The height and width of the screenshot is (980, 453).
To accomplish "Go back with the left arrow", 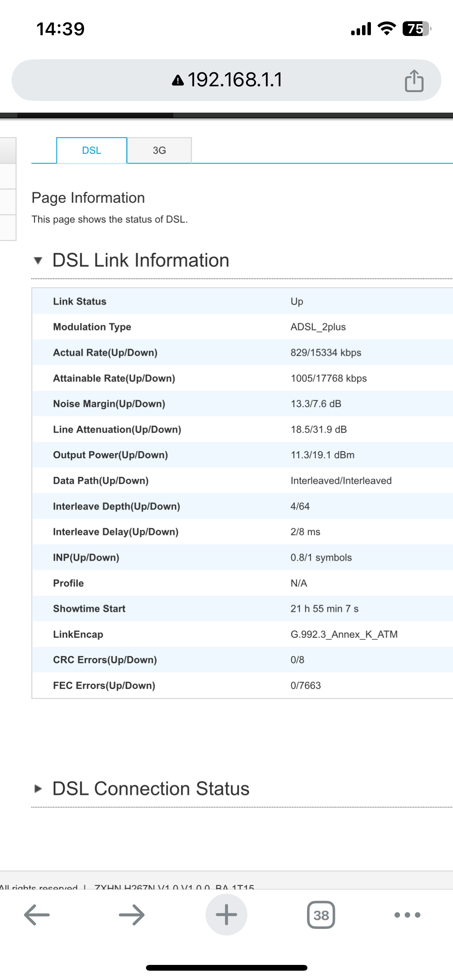I will coord(37,915).
